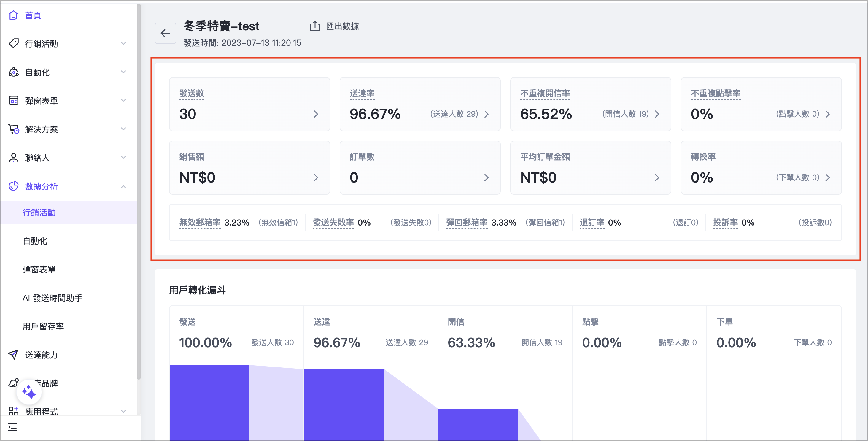Click the export data share icon
This screenshot has width=868, height=441.
pos(315,26)
